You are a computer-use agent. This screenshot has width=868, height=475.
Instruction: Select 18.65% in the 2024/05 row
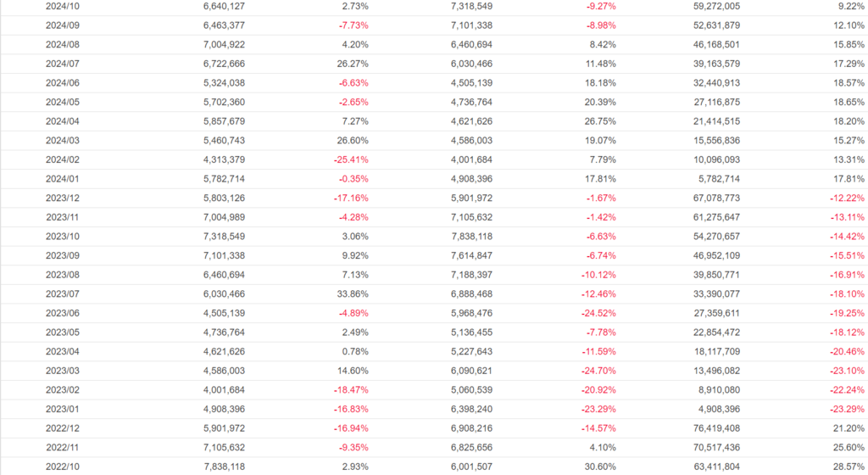[849, 102]
